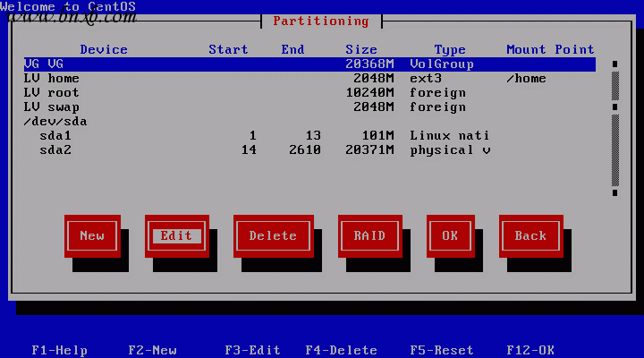Click the Device column header
Screen dimensions: 644x358
coord(104,50)
